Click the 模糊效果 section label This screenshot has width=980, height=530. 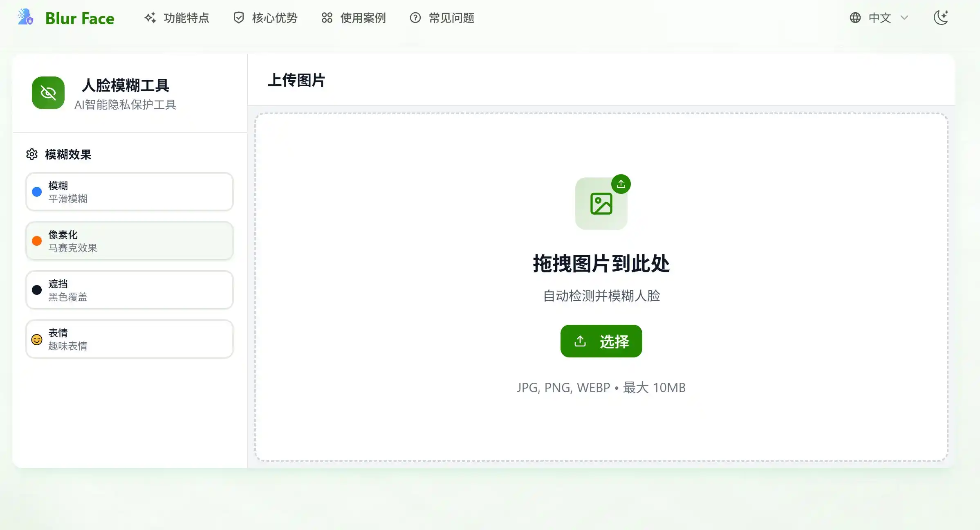(68, 155)
